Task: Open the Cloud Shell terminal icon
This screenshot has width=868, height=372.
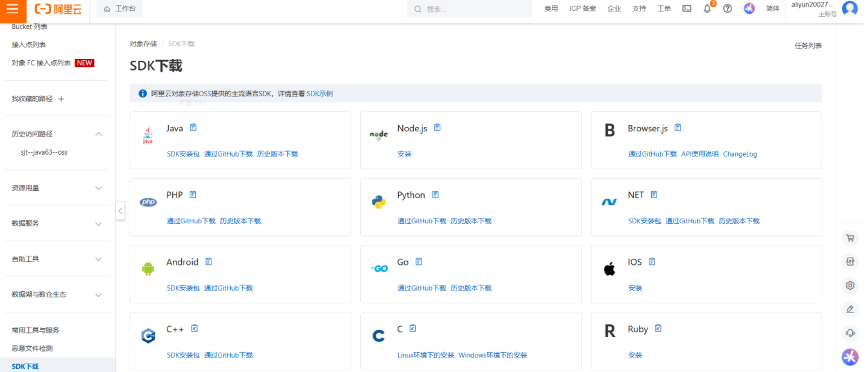Action: tap(687, 8)
